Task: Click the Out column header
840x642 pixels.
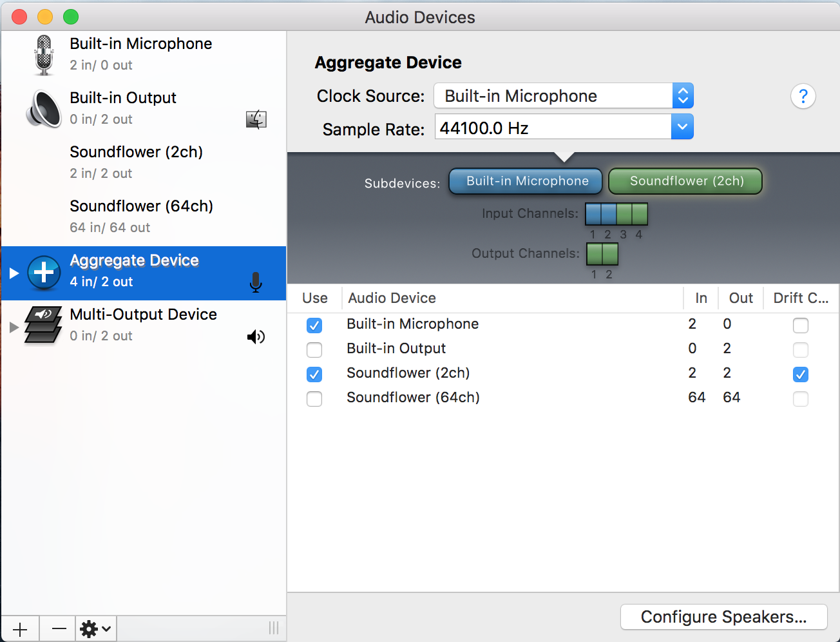Action: 741,298
